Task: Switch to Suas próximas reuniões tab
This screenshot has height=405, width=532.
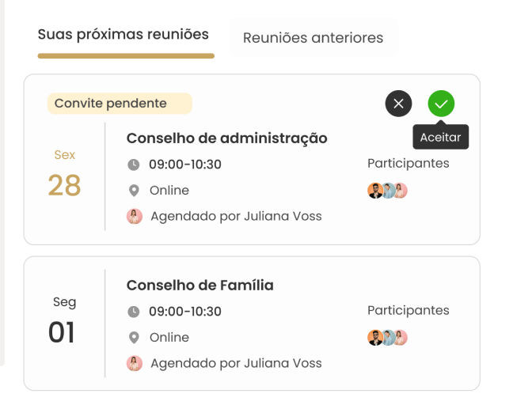Action: tap(123, 35)
